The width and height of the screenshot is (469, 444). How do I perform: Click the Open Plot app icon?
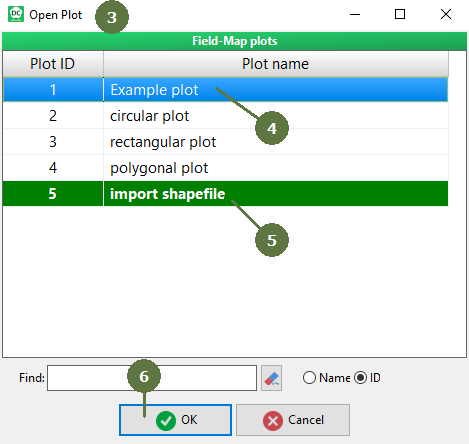(x=16, y=14)
